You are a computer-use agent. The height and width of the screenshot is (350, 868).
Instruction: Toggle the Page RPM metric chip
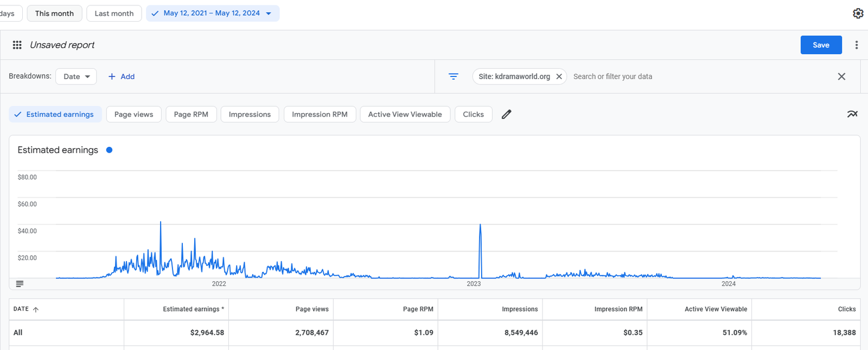tap(191, 114)
